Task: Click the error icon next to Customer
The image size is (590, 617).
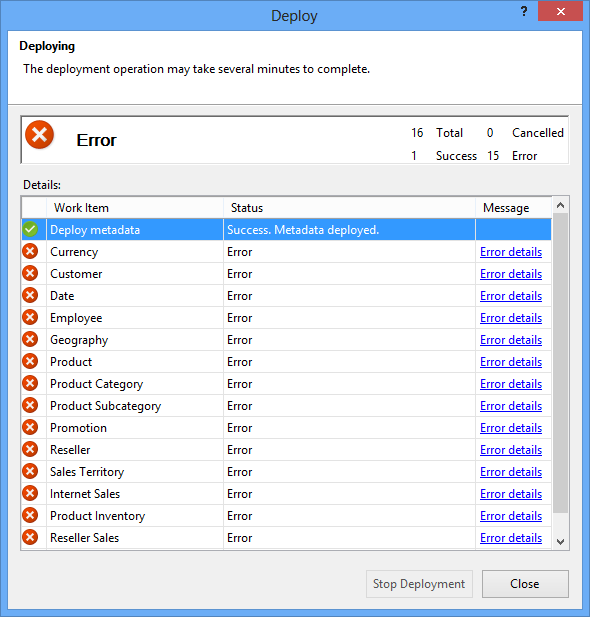Action: [x=30, y=273]
